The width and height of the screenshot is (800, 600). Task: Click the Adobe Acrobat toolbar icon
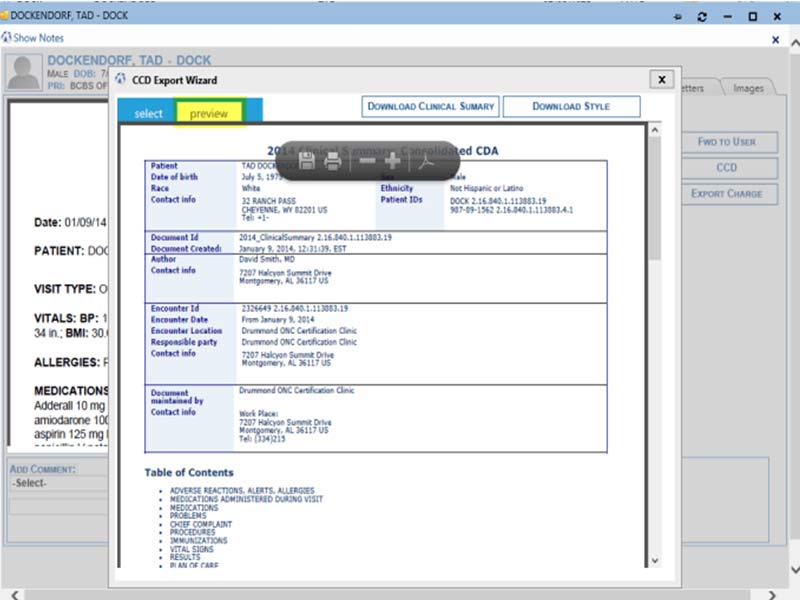click(425, 161)
